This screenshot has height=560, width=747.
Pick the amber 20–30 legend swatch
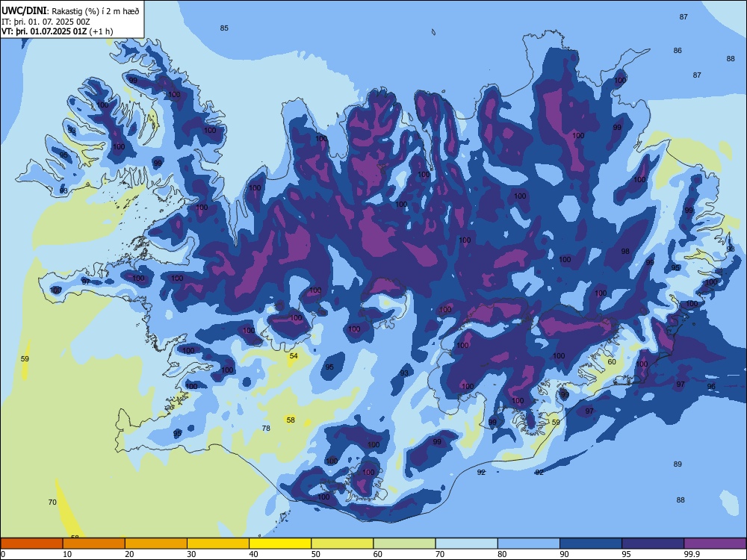click(x=156, y=544)
